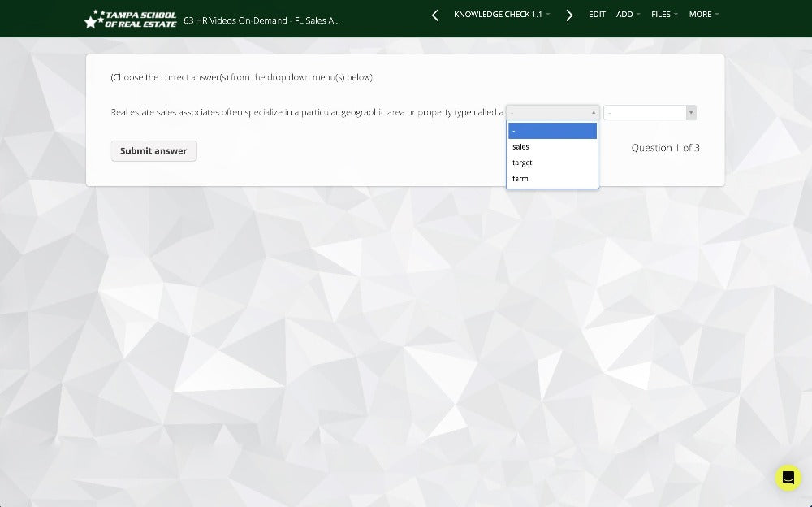The width and height of the screenshot is (812, 507).
Task: Expand the MORE menu
Action: (703, 15)
